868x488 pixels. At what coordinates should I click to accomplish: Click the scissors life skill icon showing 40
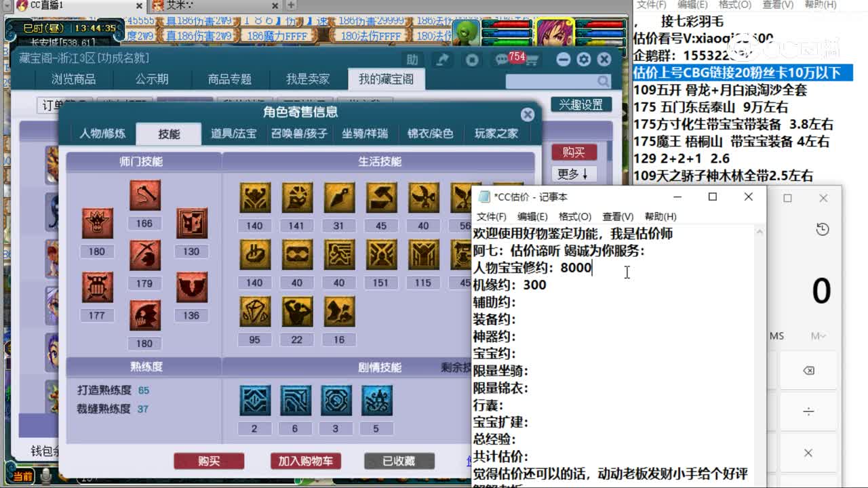tap(423, 199)
